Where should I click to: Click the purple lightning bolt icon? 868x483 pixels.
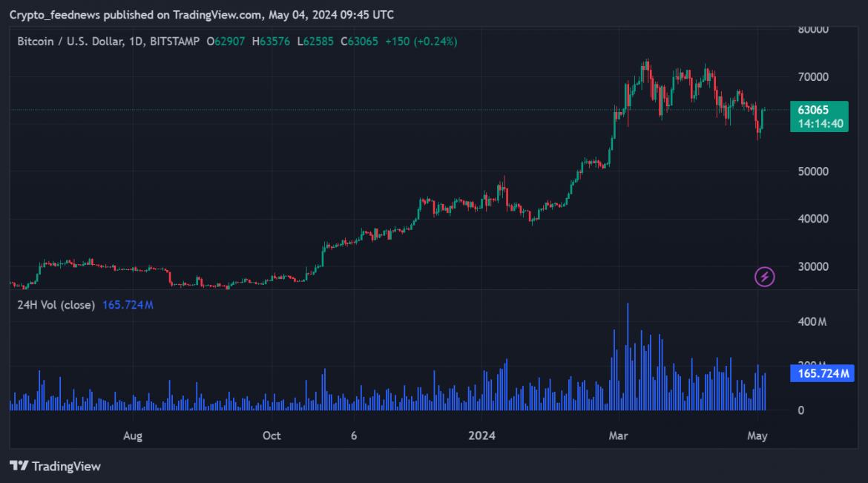tap(764, 277)
